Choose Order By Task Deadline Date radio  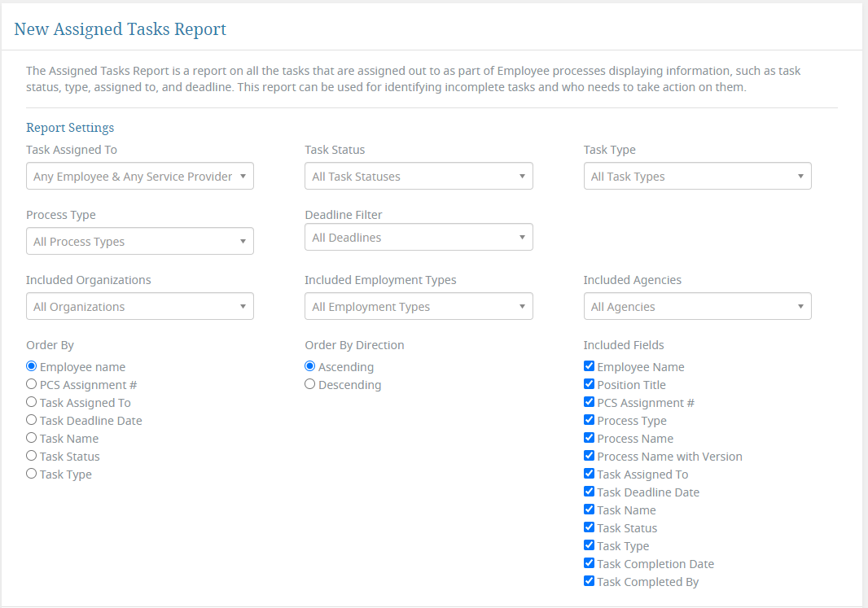32,420
